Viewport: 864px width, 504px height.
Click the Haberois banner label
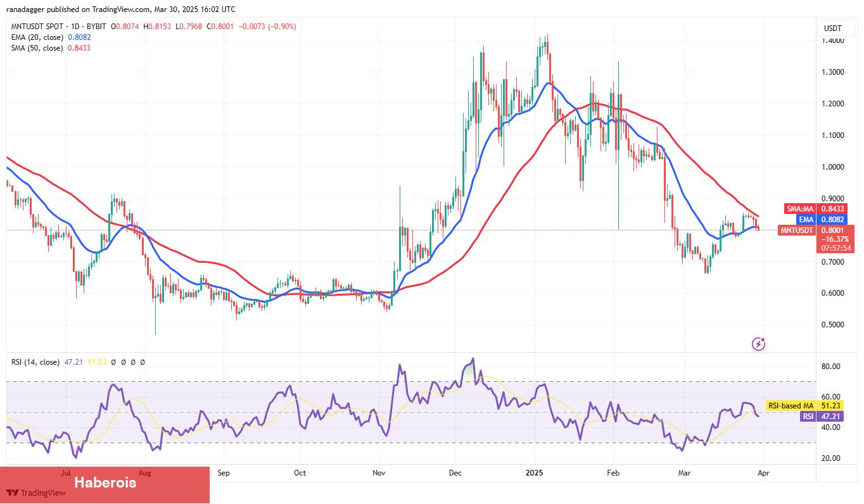(x=105, y=483)
